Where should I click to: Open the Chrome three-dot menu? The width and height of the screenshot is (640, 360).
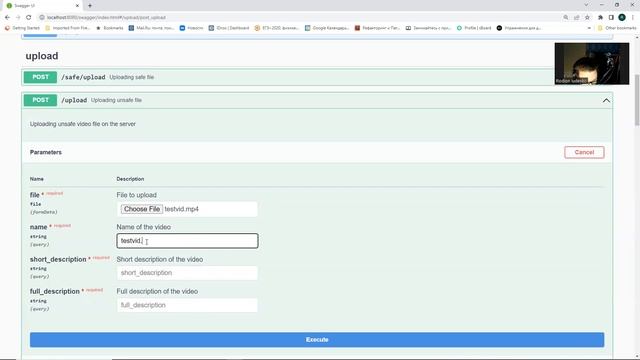point(633,18)
